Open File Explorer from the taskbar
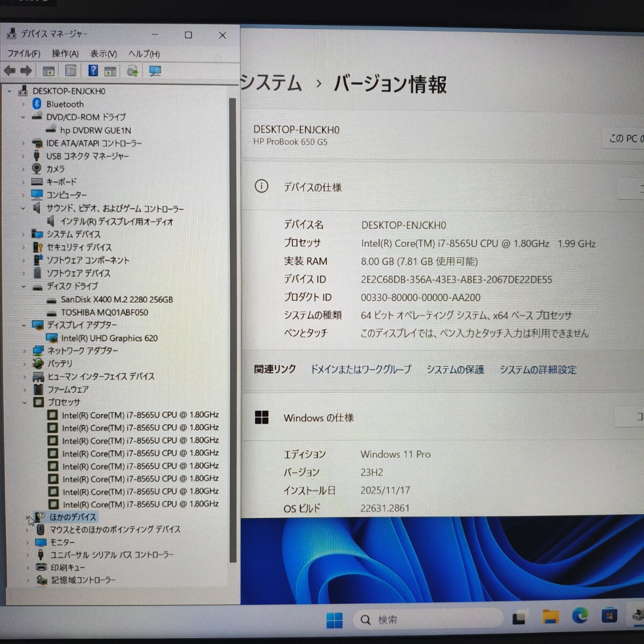Image resolution: width=644 pixels, height=644 pixels. tap(550, 617)
